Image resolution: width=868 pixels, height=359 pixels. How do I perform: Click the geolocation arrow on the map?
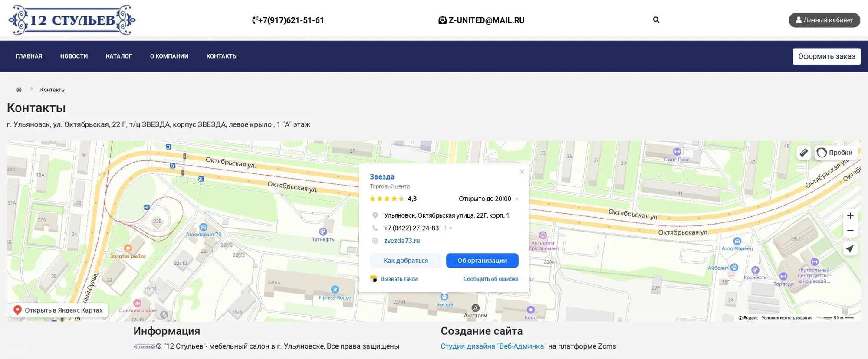pyautogui.click(x=850, y=249)
